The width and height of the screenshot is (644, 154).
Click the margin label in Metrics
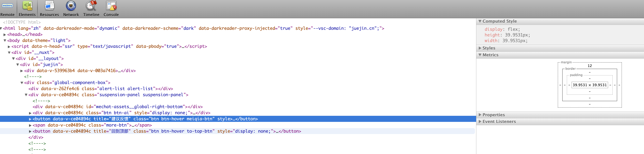point(566,62)
